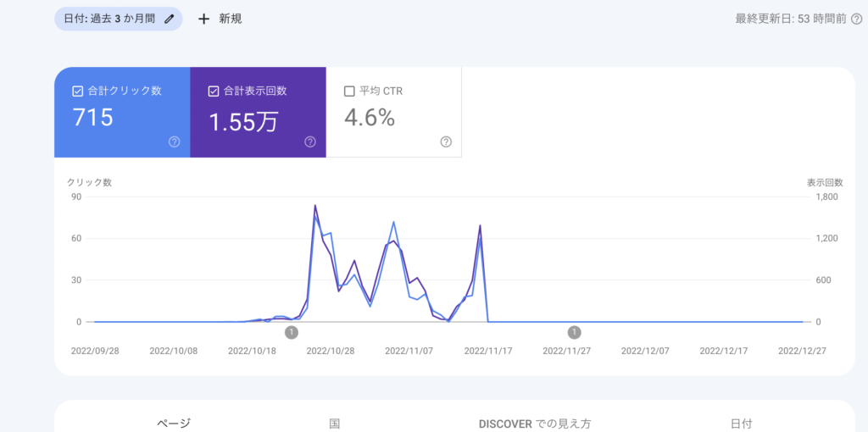
Task: Click the 最終更新日: 53 時間前 text
Action: [x=791, y=19]
